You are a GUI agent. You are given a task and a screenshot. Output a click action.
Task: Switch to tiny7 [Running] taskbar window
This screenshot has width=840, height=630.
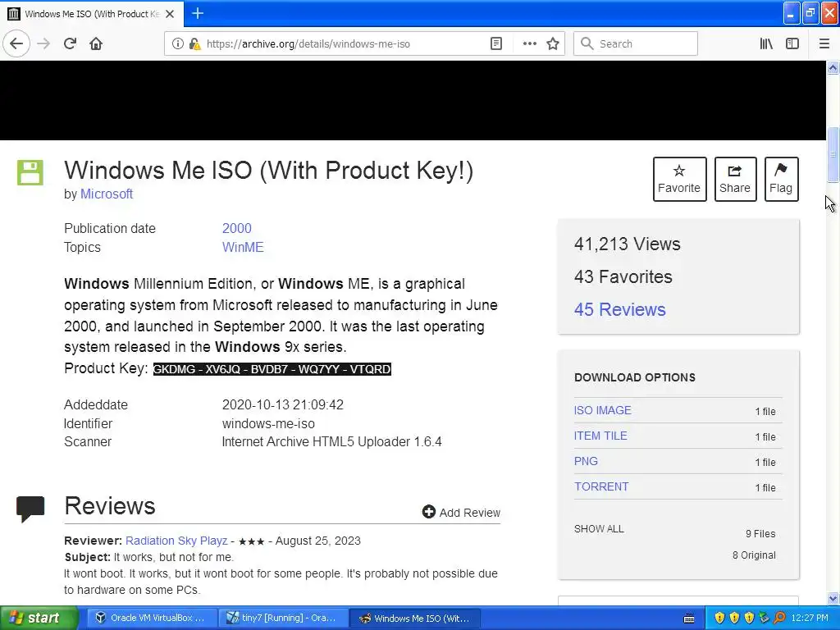(x=283, y=619)
